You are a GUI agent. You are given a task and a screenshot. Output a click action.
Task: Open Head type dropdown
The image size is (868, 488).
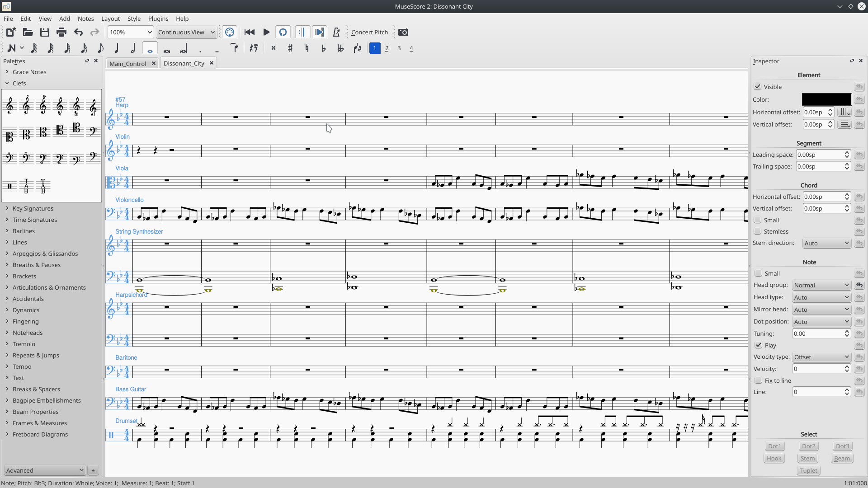[x=822, y=297]
